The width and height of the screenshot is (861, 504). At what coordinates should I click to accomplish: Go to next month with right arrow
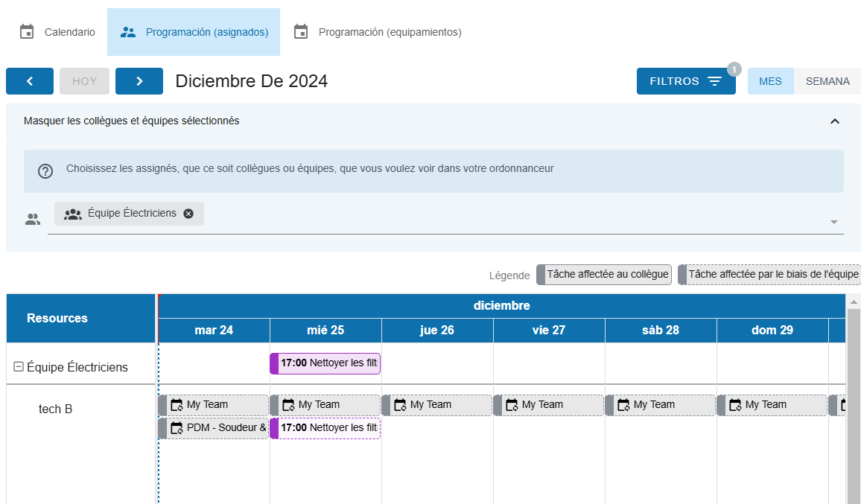pyautogui.click(x=139, y=81)
